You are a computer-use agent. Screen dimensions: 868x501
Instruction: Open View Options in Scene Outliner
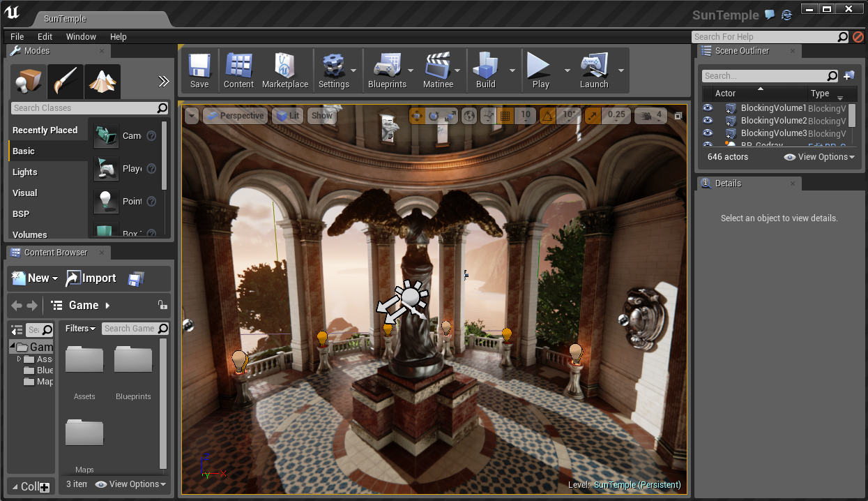pos(819,157)
